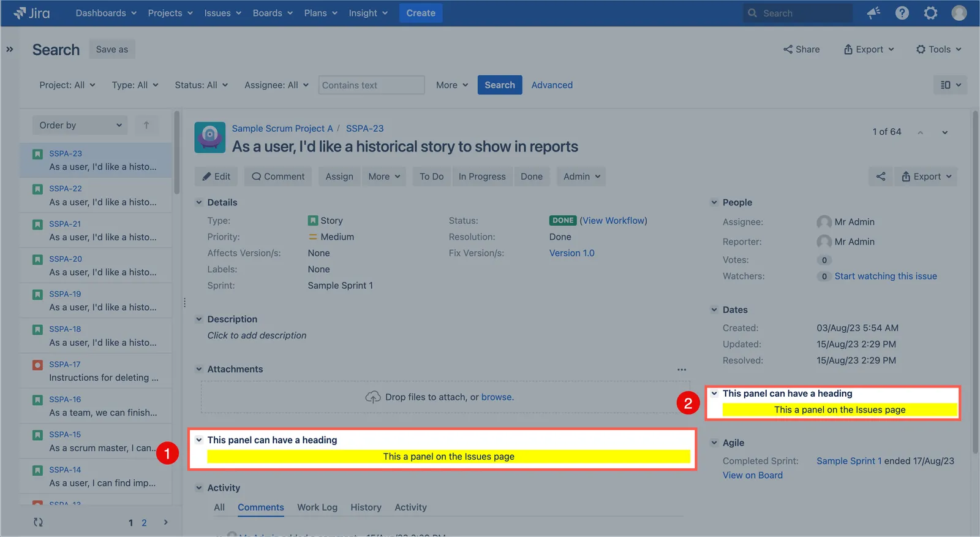Open the layout switcher icon
The height and width of the screenshot is (537, 980).
(x=951, y=85)
